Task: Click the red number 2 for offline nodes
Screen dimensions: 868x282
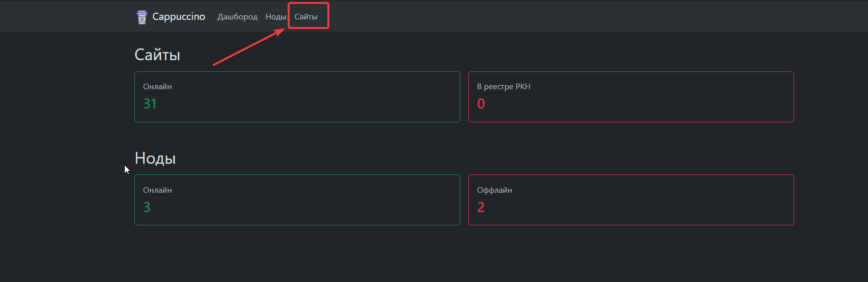Action: [x=481, y=208]
